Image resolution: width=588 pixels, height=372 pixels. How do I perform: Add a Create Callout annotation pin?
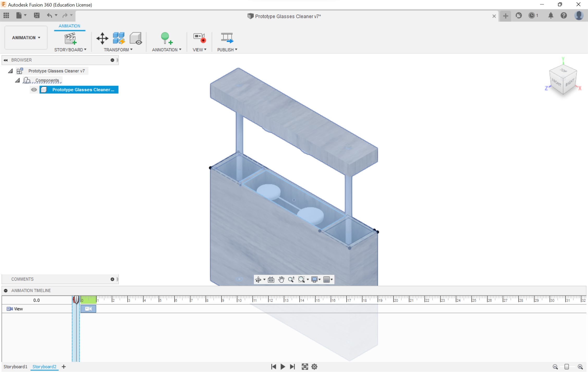coord(167,38)
